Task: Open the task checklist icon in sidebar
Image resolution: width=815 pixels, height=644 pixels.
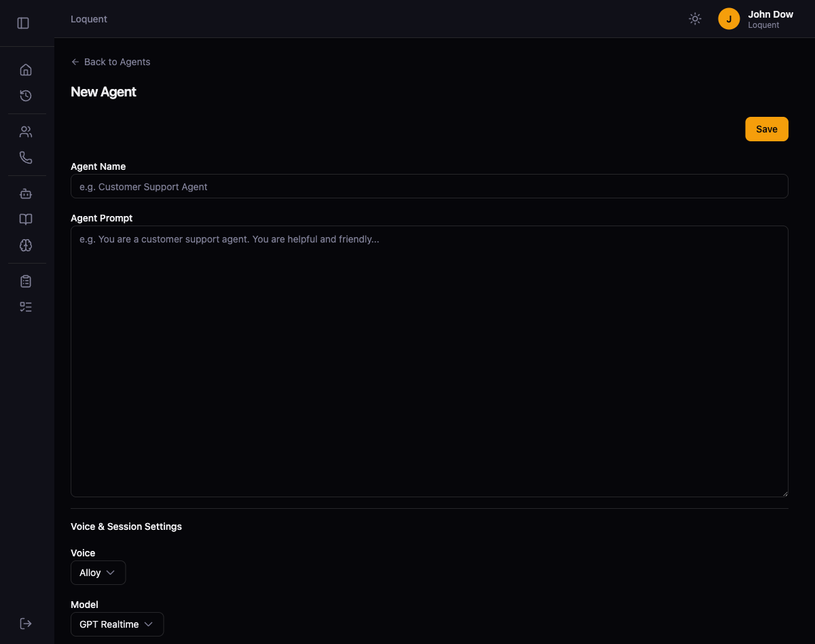Action: click(x=26, y=306)
